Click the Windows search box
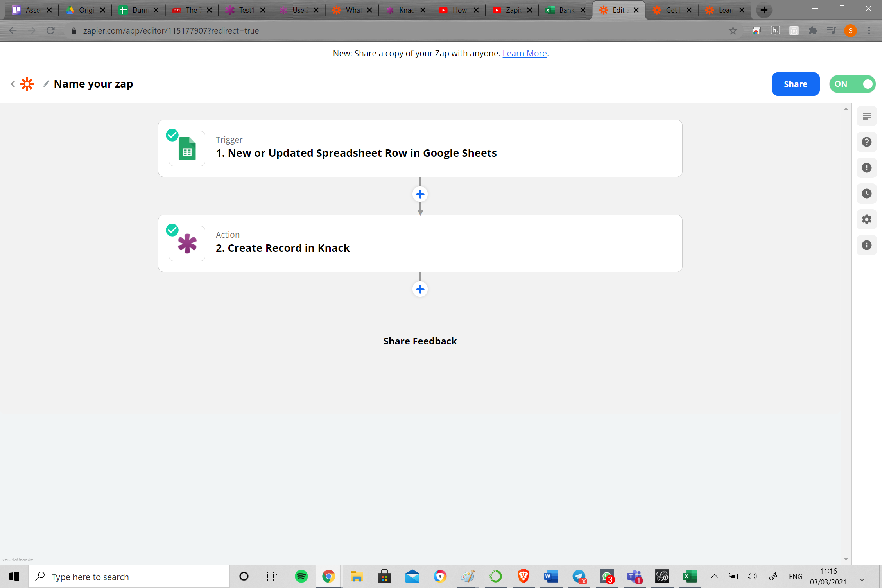This screenshot has height=588, width=882. 129,576
